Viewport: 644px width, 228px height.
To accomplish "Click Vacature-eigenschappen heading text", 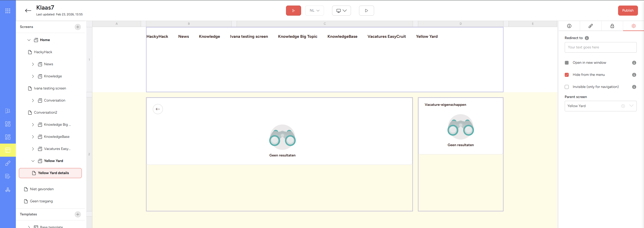I will click(445, 105).
